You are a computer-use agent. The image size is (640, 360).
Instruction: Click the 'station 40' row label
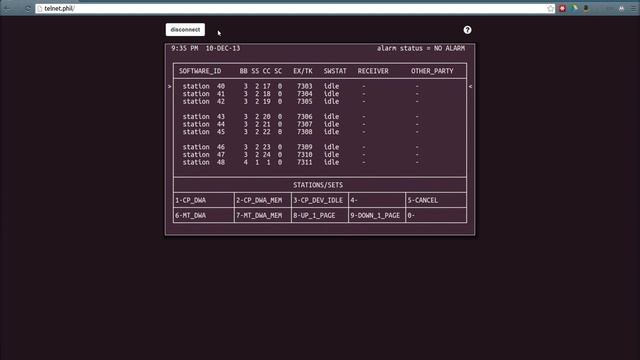pyautogui.click(x=204, y=87)
